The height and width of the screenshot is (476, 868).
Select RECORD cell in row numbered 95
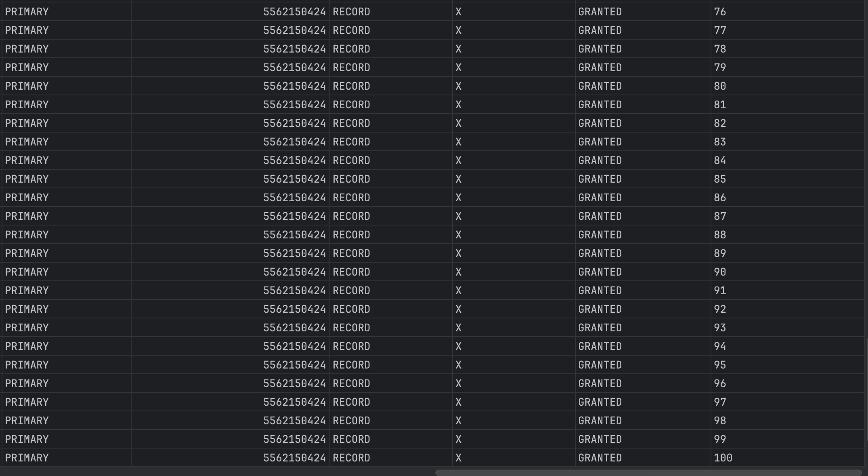(351, 365)
